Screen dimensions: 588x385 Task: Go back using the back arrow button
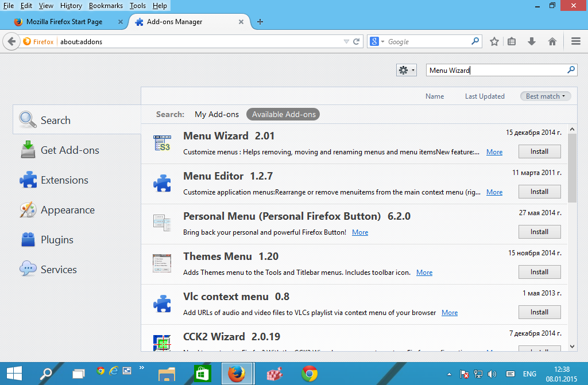click(11, 41)
